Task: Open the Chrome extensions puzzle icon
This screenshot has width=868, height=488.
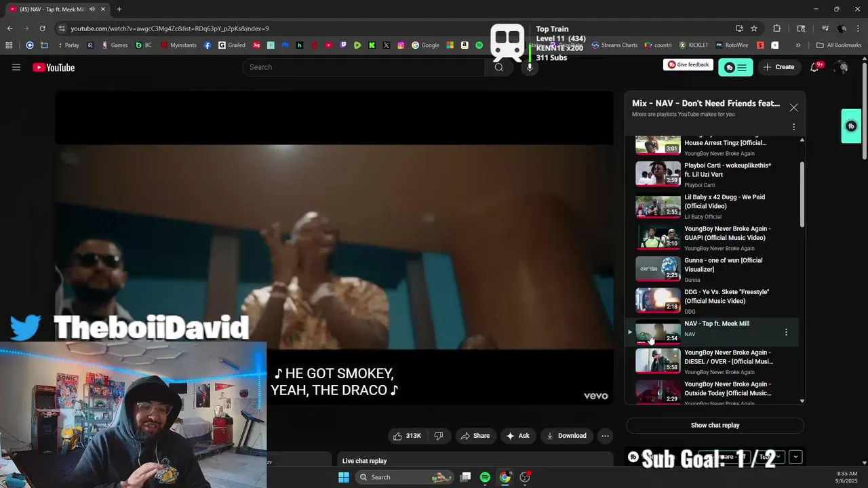Action: click(x=777, y=28)
